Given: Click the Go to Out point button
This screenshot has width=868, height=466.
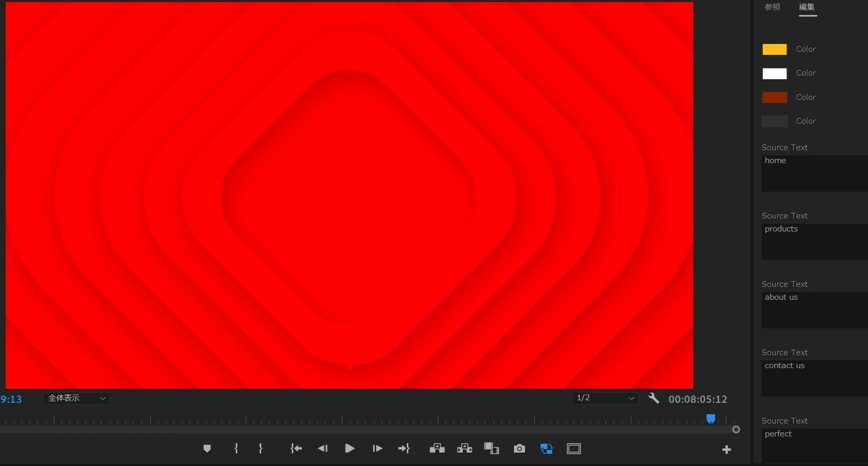Looking at the screenshot, I should click(404, 448).
